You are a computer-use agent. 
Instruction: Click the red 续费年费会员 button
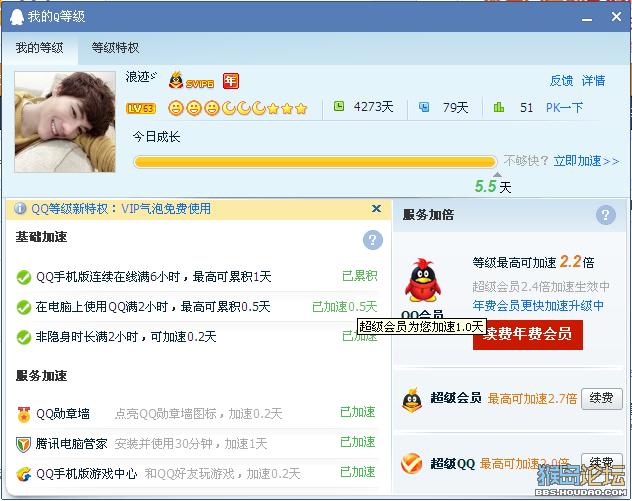coord(528,335)
